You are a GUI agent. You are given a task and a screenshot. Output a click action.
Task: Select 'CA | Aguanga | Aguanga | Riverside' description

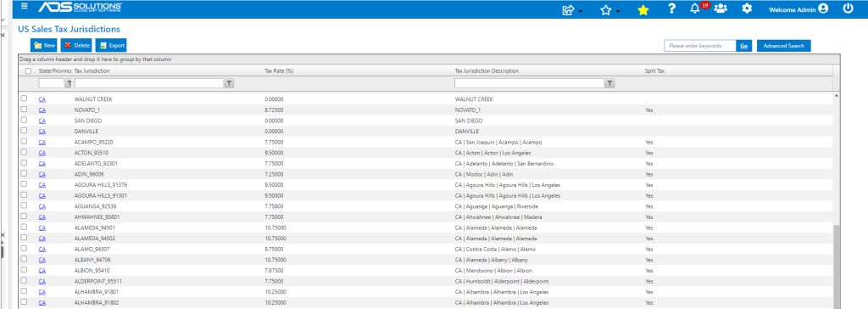click(x=496, y=206)
